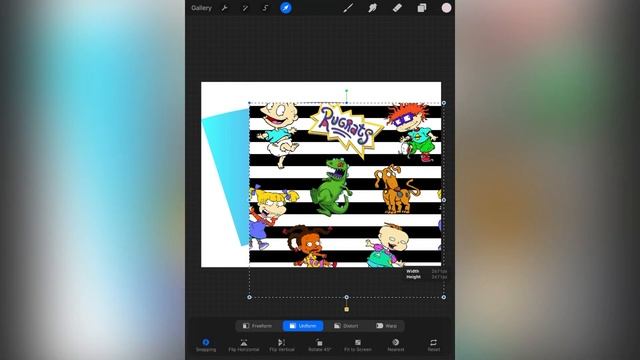Toggle the Transform arrow tool
The width and height of the screenshot is (640, 360).
tap(286, 8)
